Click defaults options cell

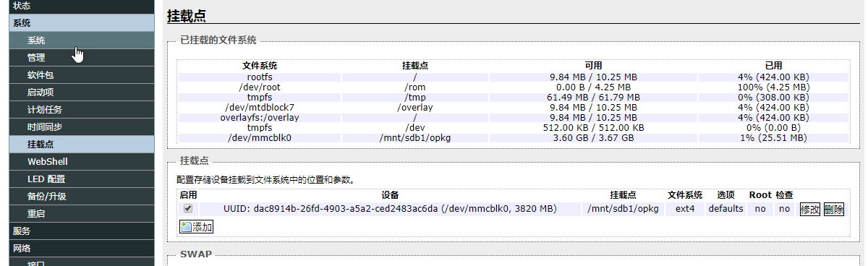click(726, 209)
